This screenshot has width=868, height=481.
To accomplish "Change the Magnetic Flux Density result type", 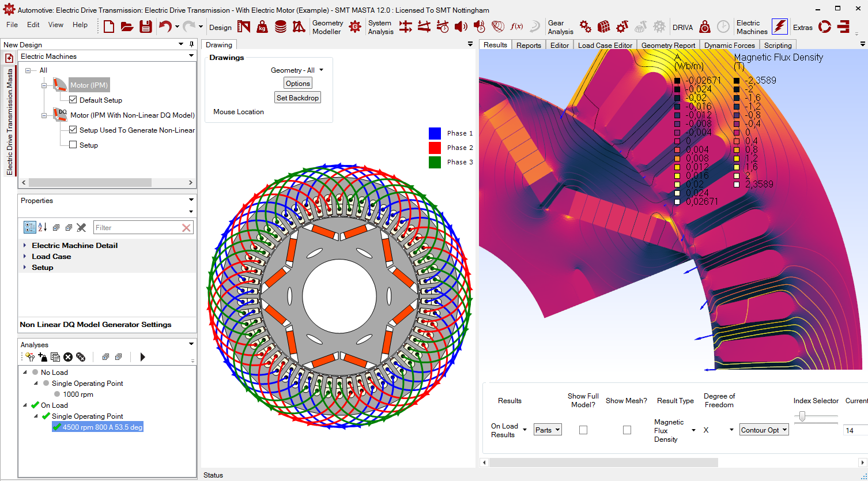I will pos(675,430).
